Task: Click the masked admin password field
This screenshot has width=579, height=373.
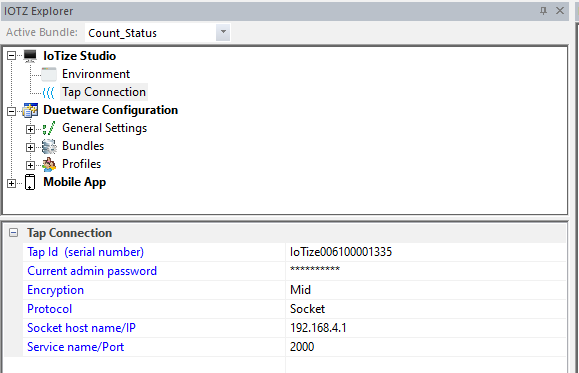Action: point(426,271)
